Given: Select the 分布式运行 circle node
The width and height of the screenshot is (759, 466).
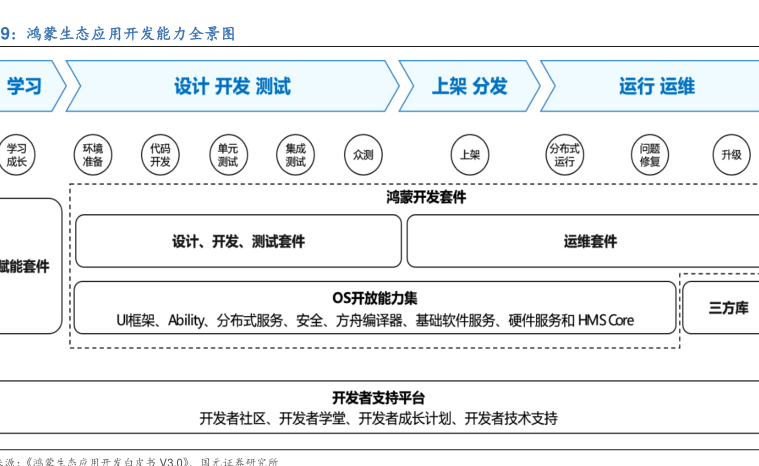Looking at the screenshot, I should 564,155.
